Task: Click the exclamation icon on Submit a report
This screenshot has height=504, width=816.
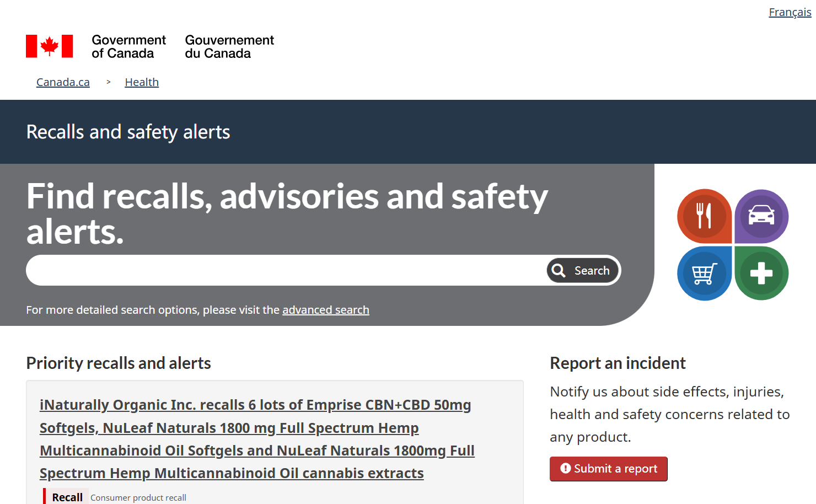Action: coord(565,468)
